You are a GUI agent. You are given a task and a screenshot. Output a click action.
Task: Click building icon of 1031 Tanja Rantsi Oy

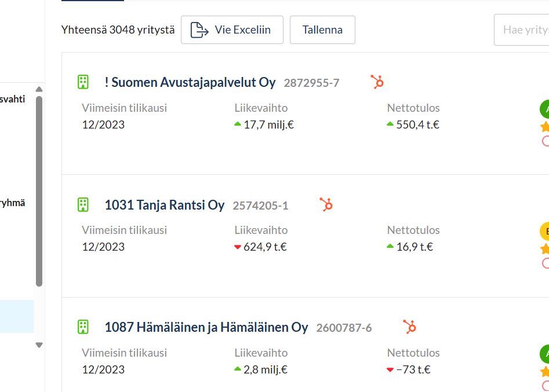click(x=83, y=204)
